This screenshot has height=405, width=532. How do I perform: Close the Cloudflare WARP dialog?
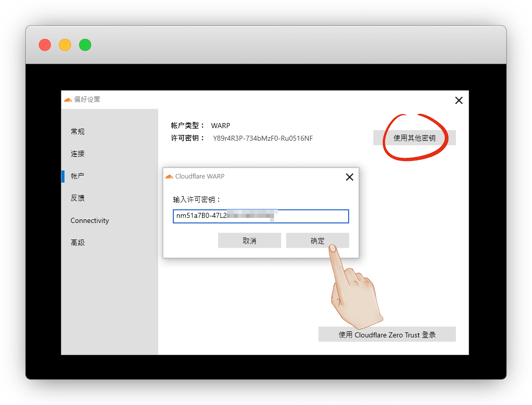click(350, 177)
